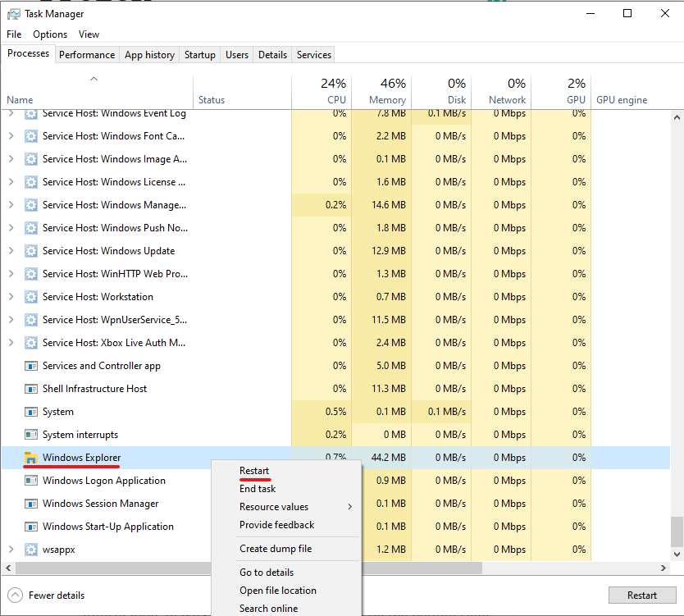Click the gear icon for Service Host: Workstation
Image resolution: width=684 pixels, height=616 pixels.
point(30,297)
